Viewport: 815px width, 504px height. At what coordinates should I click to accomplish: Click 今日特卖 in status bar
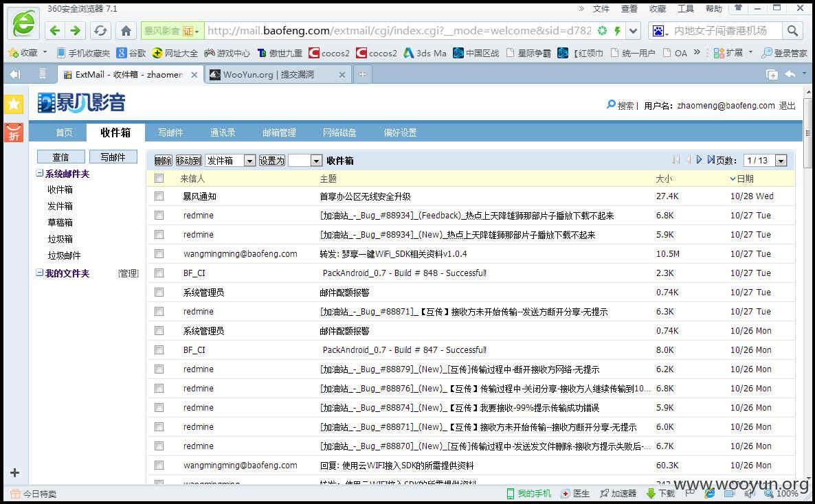(34, 494)
